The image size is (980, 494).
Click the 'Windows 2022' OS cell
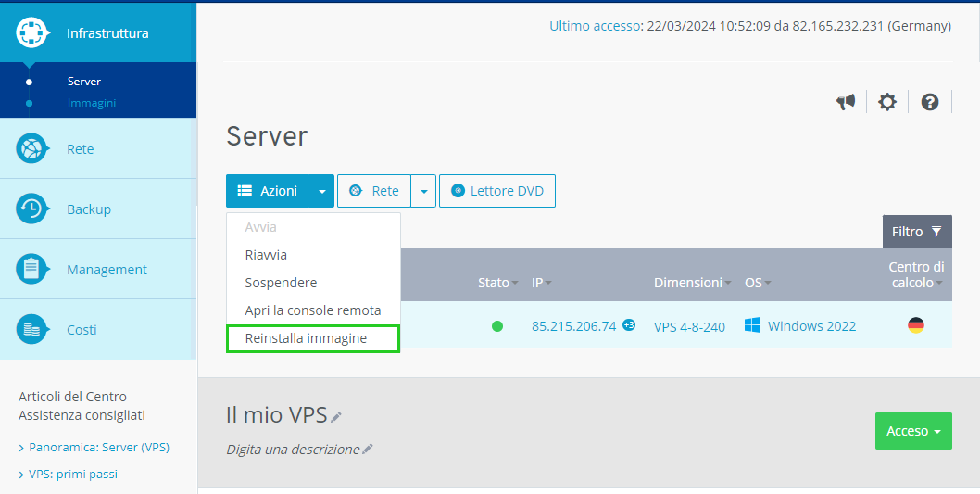811,326
